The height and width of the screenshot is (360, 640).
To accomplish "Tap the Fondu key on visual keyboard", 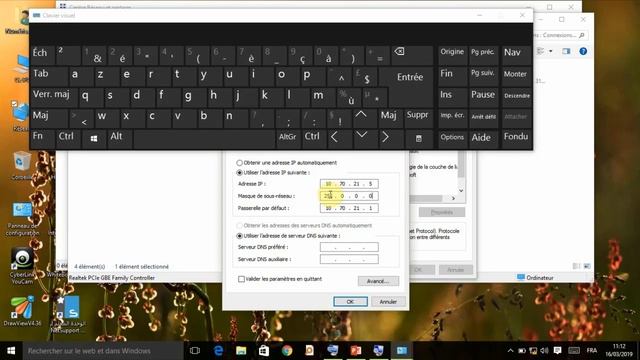I will click(x=516, y=138).
